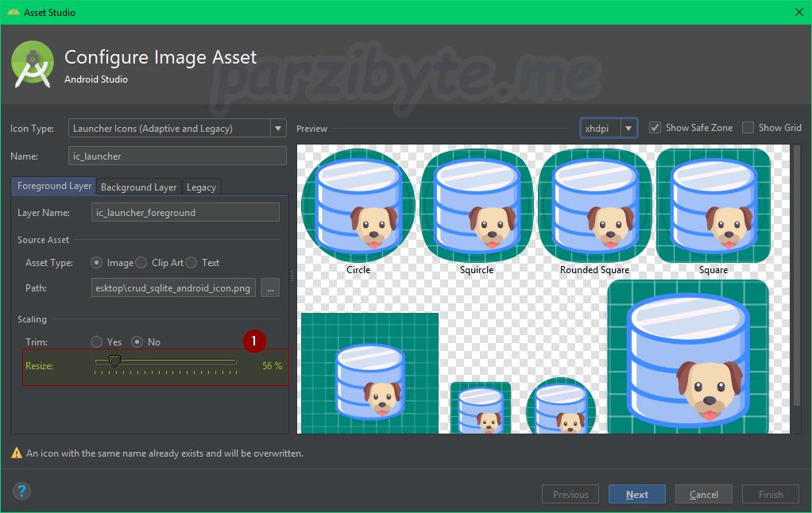Enable the Show Grid checkbox
The width and height of the screenshot is (812, 513).
coord(748,128)
